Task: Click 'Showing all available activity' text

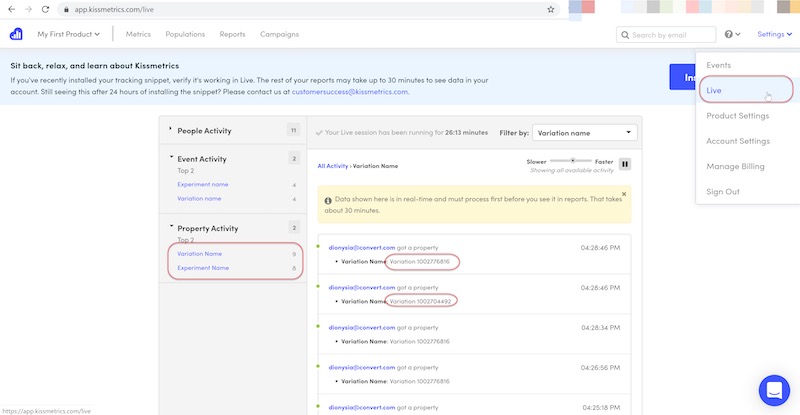Action: tap(571, 170)
